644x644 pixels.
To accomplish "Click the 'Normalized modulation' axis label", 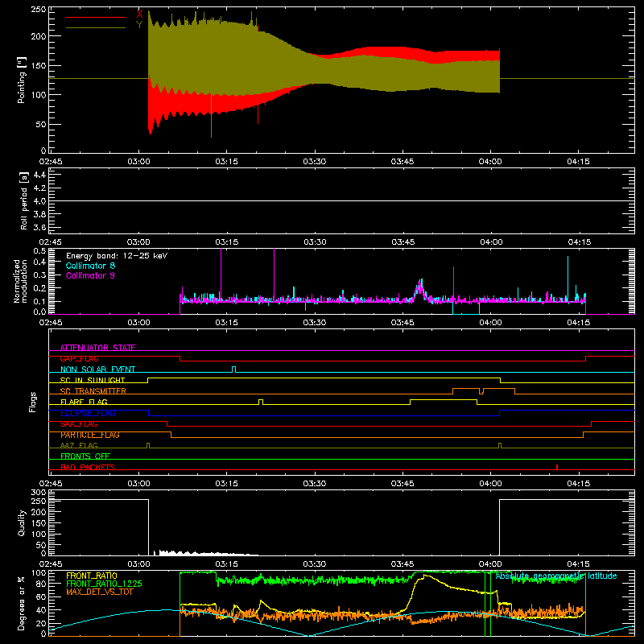I will pyautogui.click(x=20, y=281).
